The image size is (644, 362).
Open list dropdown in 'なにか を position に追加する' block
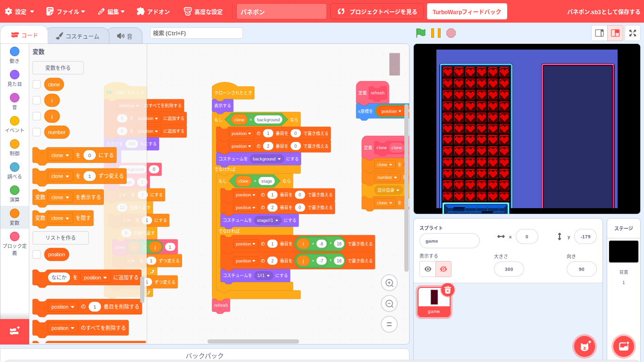pyautogui.click(x=95, y=278)
